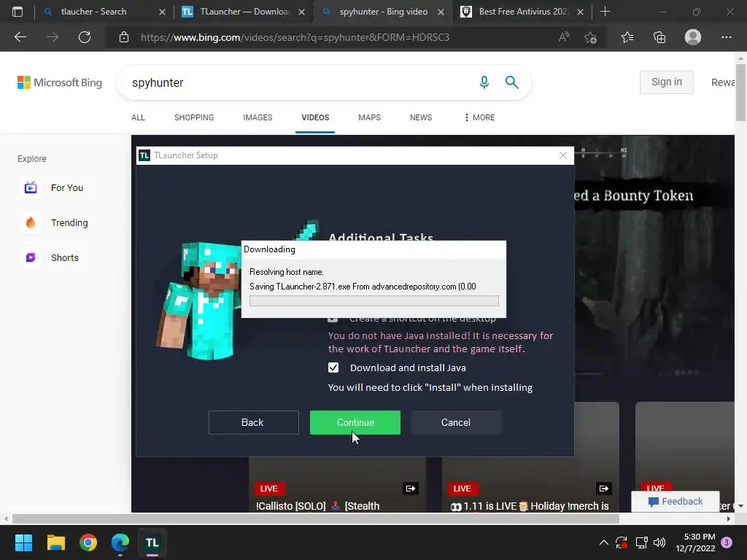Click the network tray icon

coord(641,542)
